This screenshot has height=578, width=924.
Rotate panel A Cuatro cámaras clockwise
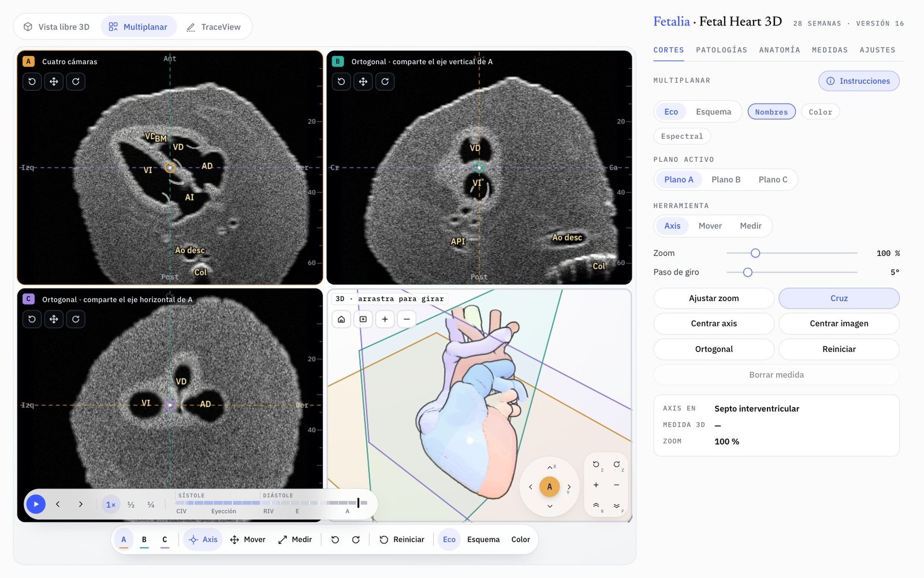click(76, 81)
